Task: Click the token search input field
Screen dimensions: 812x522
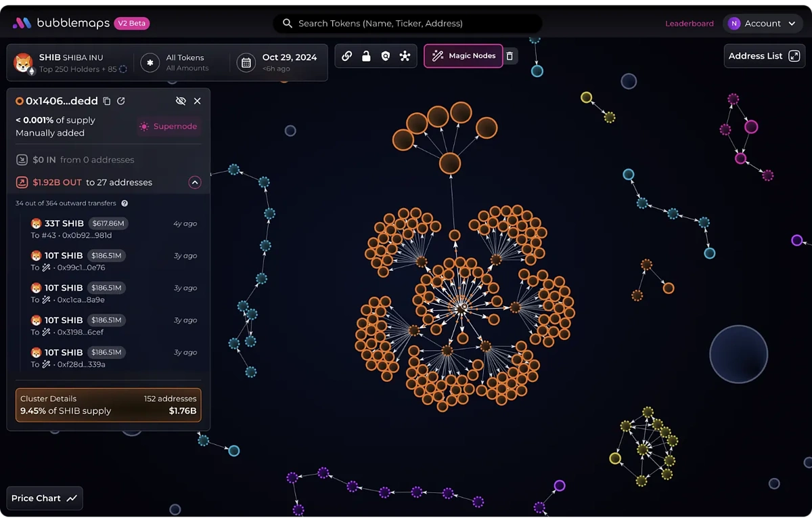Action: pyautogui.click(x=406, y=22)
